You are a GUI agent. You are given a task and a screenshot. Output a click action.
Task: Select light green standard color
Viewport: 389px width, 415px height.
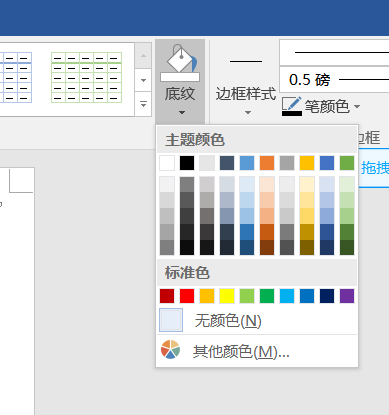click(x=247, y=296)
